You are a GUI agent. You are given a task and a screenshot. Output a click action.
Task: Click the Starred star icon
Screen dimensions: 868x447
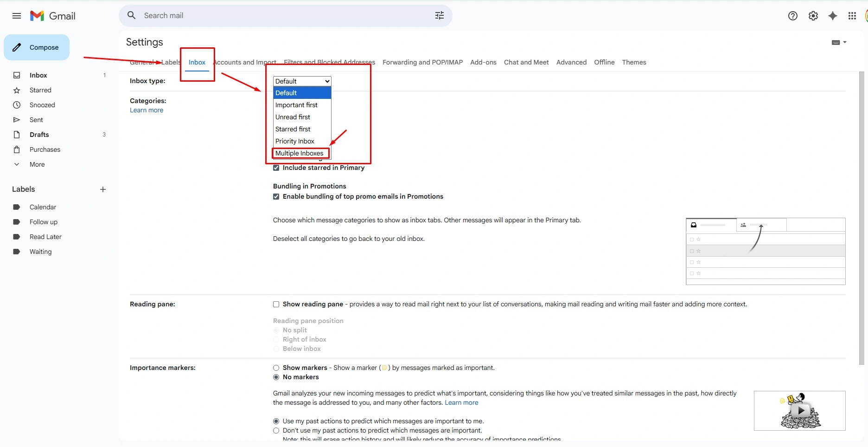pos(17,90)
